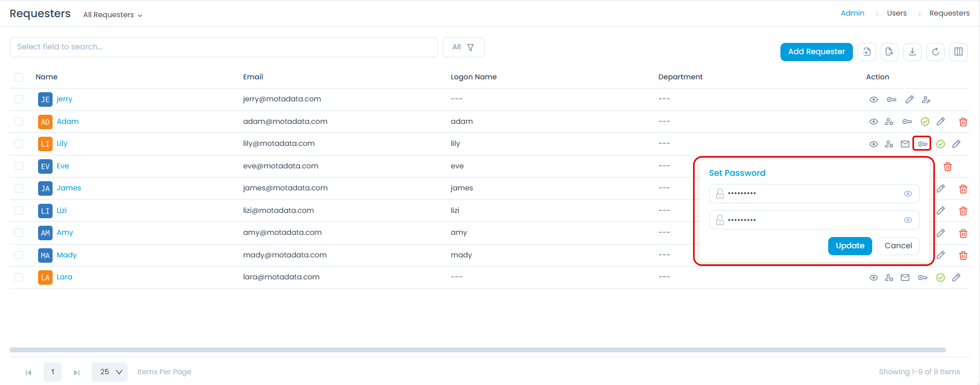Click the green check icon in Lara's row
This screenshot has width=980, height=385.
pyautogui.click(x=941, y=278)
